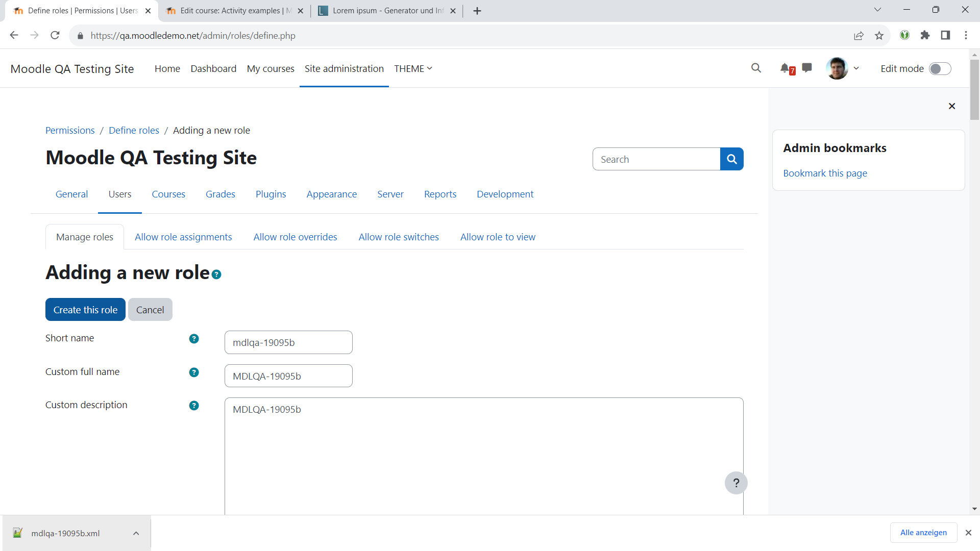Switch to the Courses admin tab

point(168,194)
